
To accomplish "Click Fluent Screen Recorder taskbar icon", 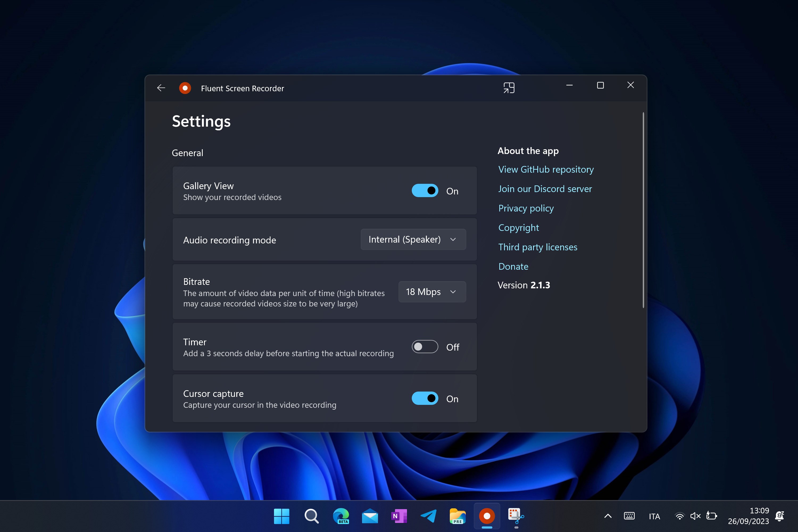I will point(487,516).
